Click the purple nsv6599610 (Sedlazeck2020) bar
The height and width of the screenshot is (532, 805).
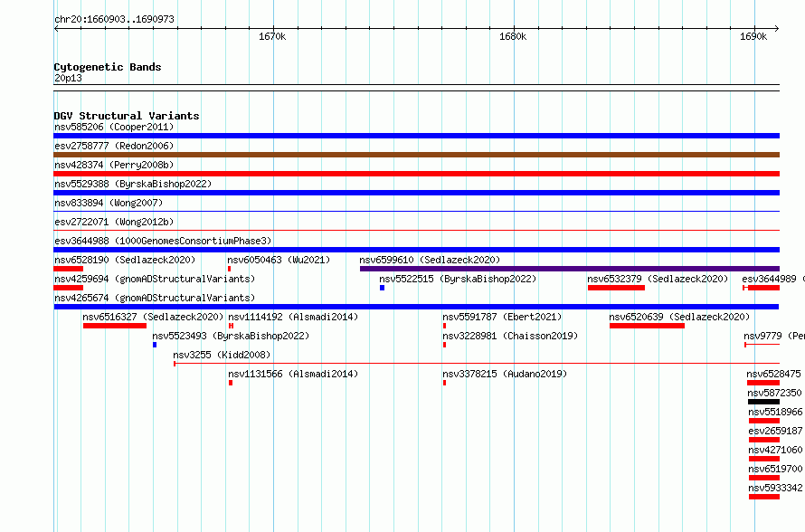(570, 269)
